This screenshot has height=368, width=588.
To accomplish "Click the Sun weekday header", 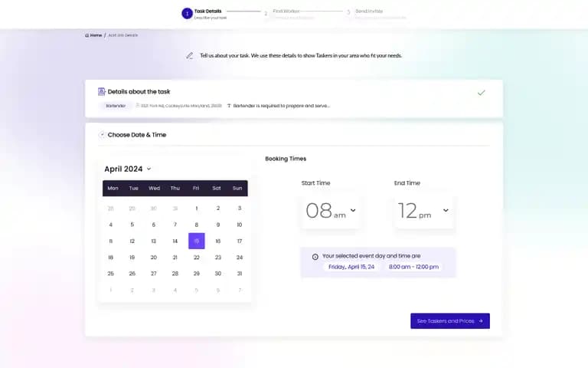I will (x=237, y=188).
